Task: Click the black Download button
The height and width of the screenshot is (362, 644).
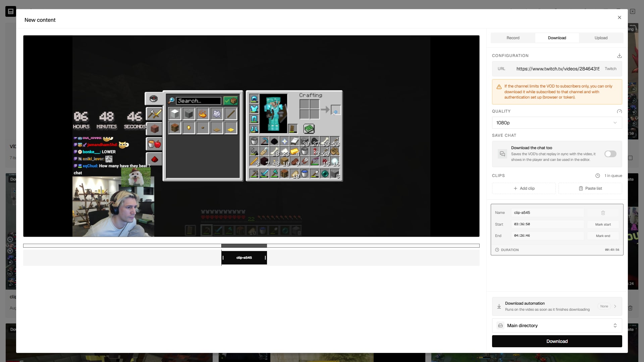Action: (557, 341)
